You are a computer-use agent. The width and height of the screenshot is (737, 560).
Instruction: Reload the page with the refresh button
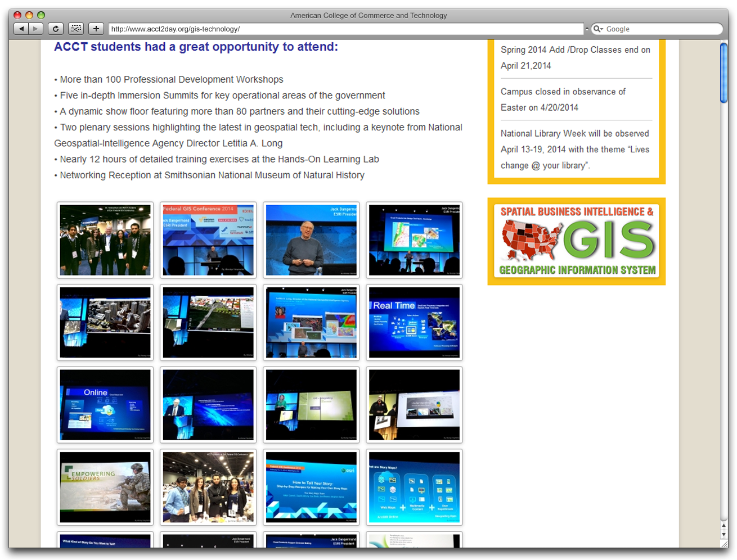55,29
